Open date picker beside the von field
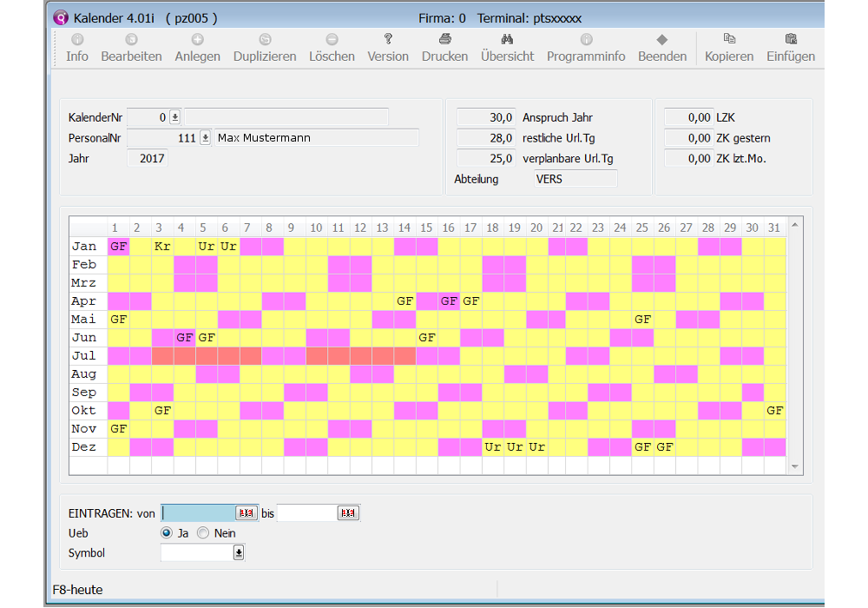This screenshot has height=608, width=868. [x=246, y=513]
